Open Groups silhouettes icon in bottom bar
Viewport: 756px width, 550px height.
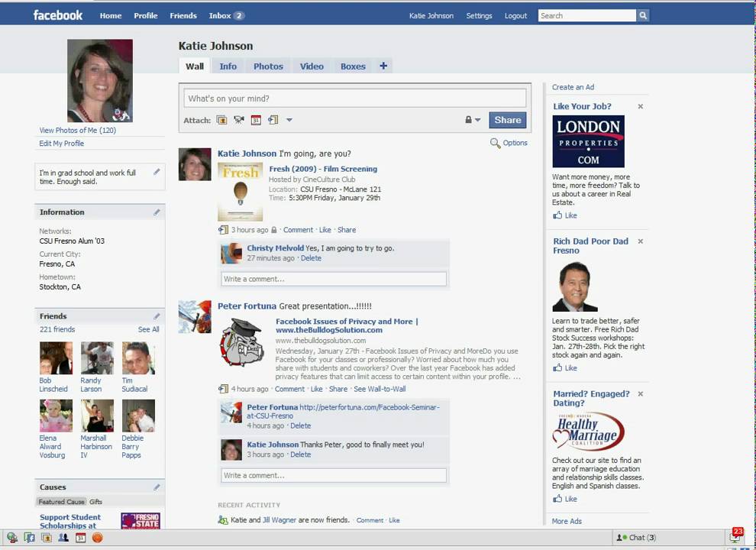tap(63, 538)
